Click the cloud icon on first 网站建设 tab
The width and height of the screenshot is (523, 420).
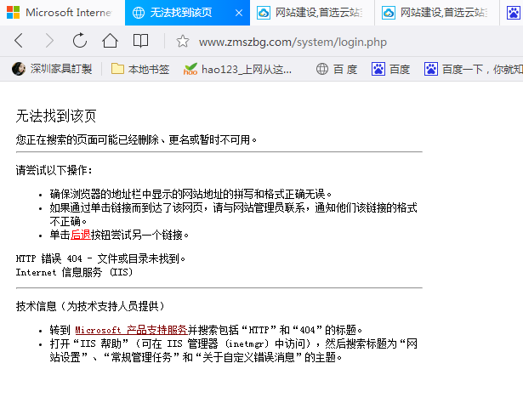pyautogui.click(x=264, y=13)
